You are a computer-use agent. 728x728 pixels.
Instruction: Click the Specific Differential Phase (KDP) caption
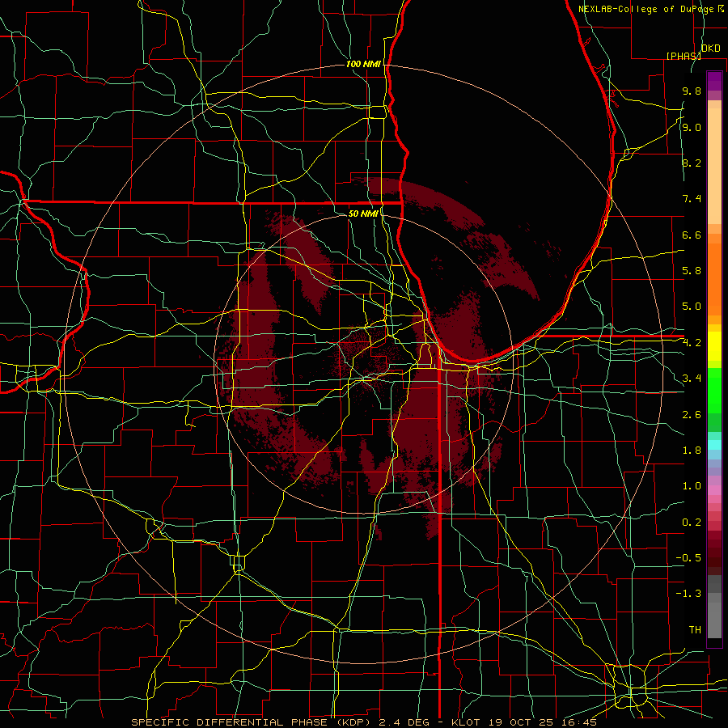[x=364, y=722]
